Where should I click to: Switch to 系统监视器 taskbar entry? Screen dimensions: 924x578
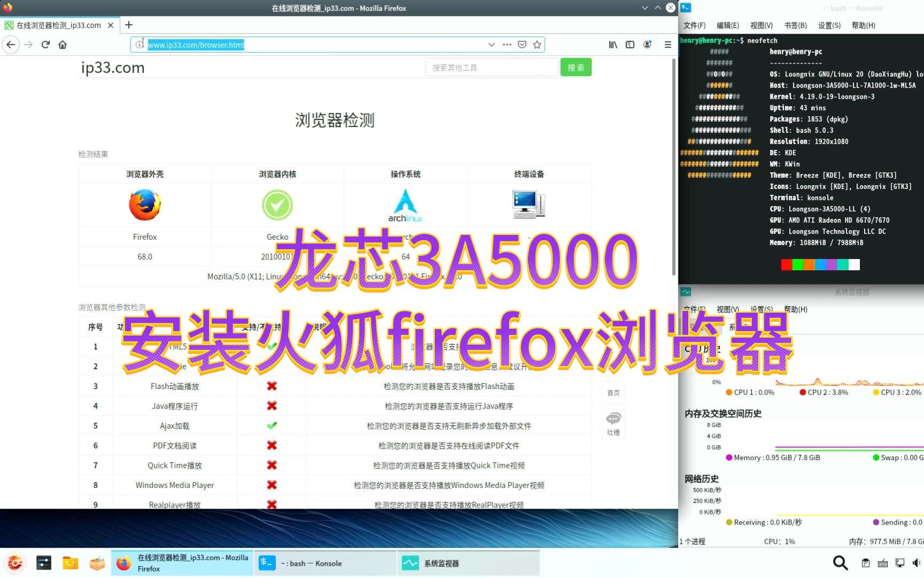click(x=468, y=563)
